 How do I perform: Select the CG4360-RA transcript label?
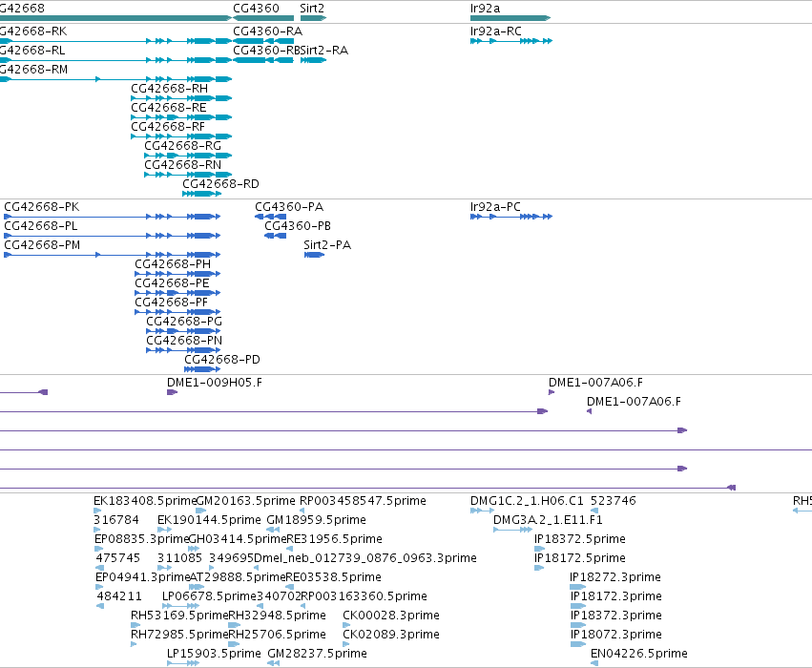(x=268, y=31)
